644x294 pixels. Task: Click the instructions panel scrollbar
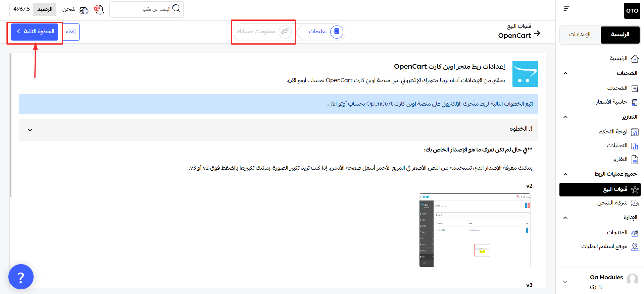point(11,125)
